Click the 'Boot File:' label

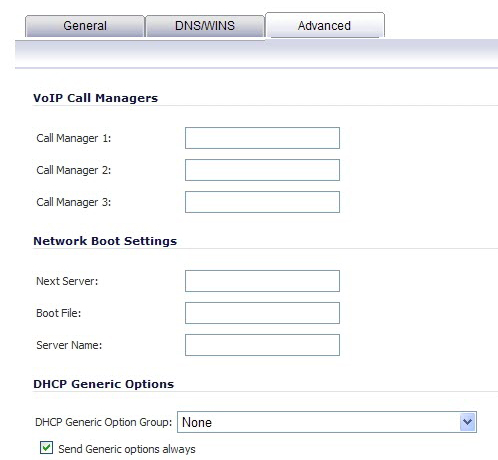(58, 313)
